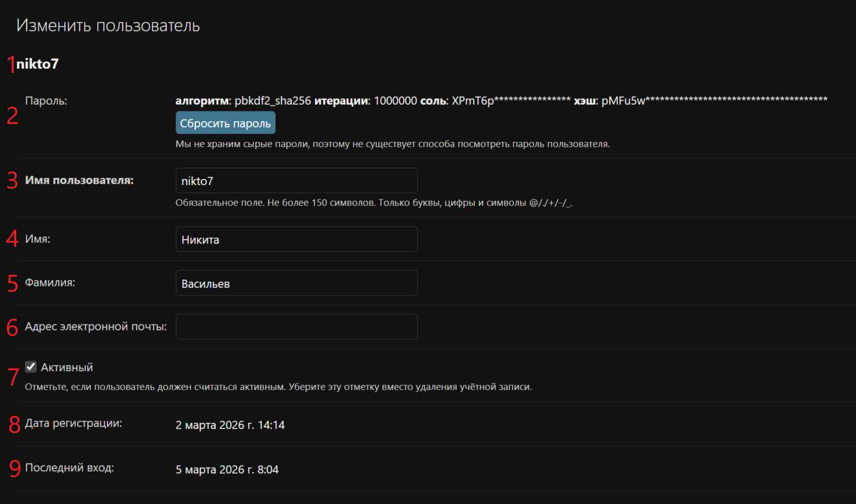Click the registration date 2 марта 2026 value
Screen dimensions: 856x504
[x=230, y=425]
